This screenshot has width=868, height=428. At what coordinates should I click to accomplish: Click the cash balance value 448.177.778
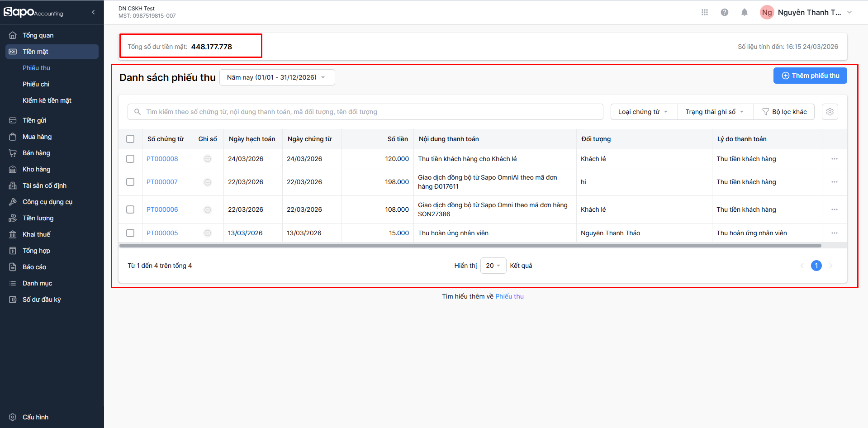pyautogui.click(x=212, y=47)
